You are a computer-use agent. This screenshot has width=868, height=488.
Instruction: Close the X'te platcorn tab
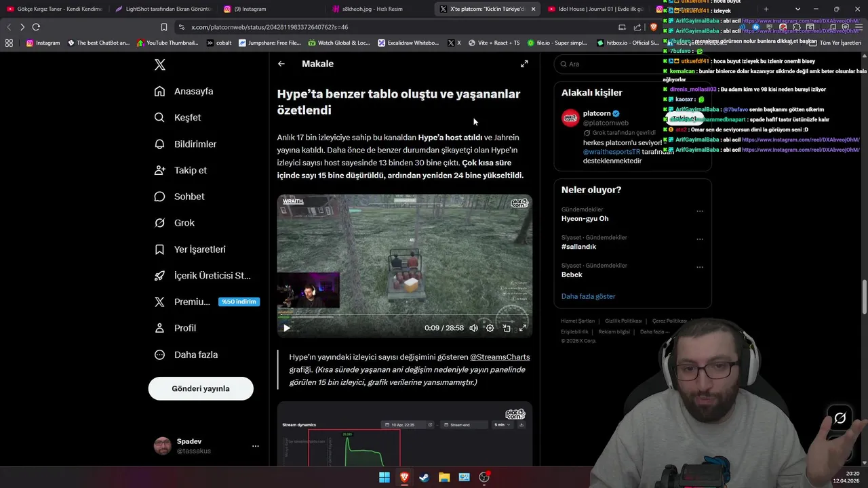pos(533,9)
